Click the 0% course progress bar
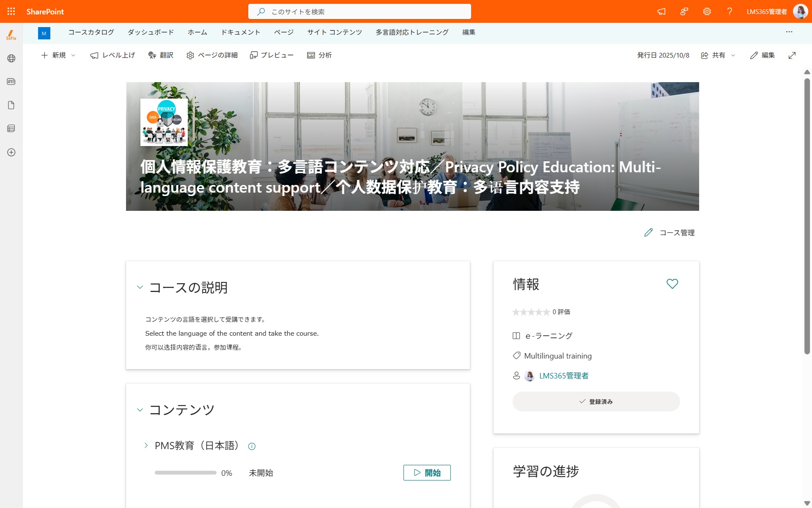The width and height of the screenshot is (812, 508). pos(186,472)
